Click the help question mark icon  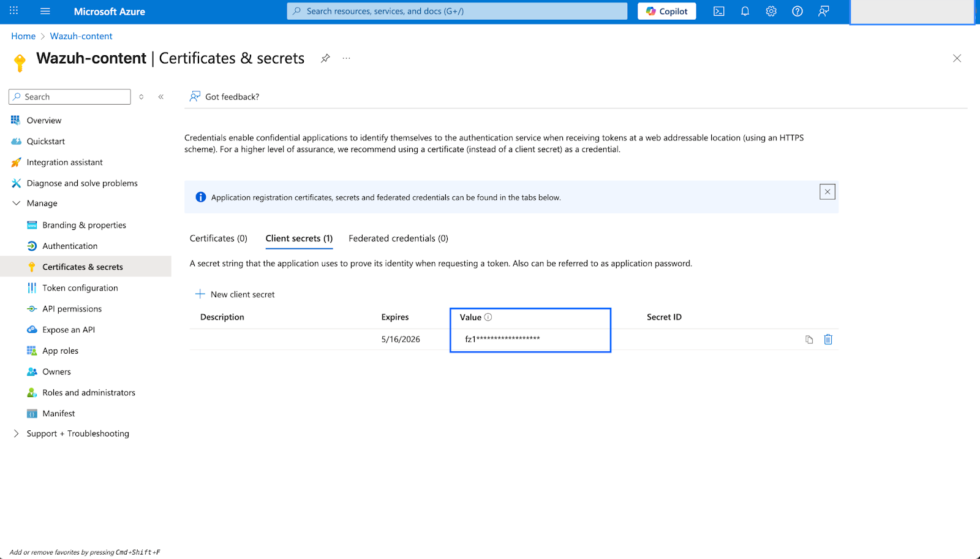tap(797, 11)
